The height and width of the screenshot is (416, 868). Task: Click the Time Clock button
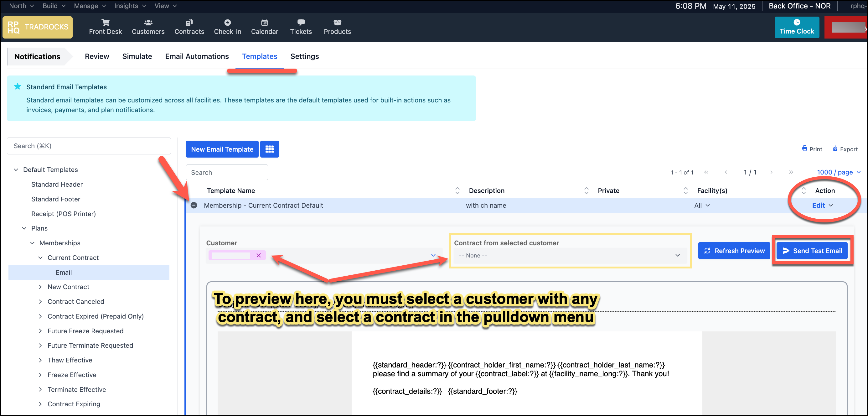point(797,27)
